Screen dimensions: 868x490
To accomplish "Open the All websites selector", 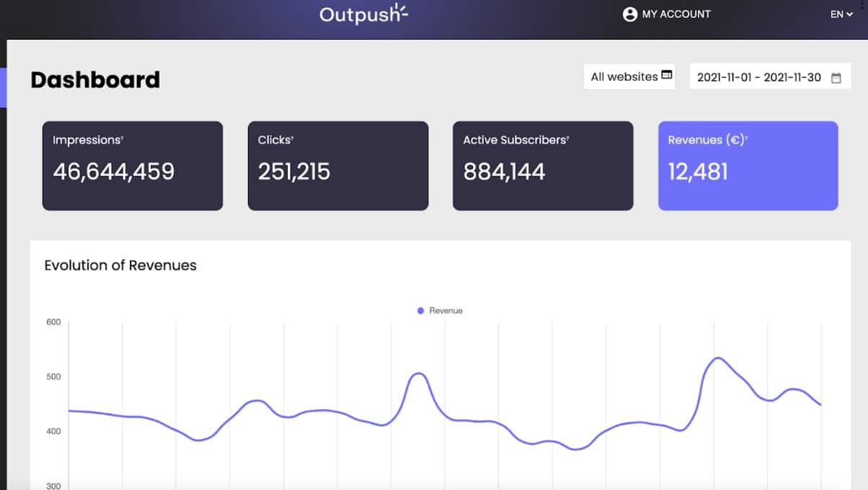I will [x=624, y=76].
